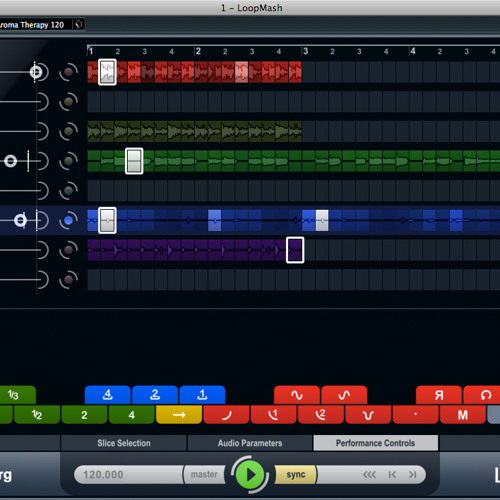Screen dimensions: 500x500
Task: Set the red track as master
Action: pyautogui.click(x=69, y=72)
